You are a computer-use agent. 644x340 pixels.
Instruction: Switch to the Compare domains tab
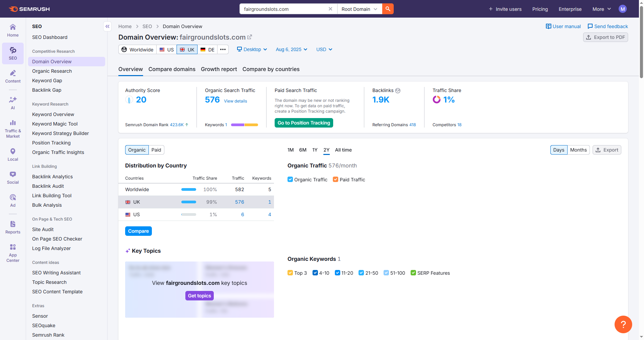(x=172, y=69)
